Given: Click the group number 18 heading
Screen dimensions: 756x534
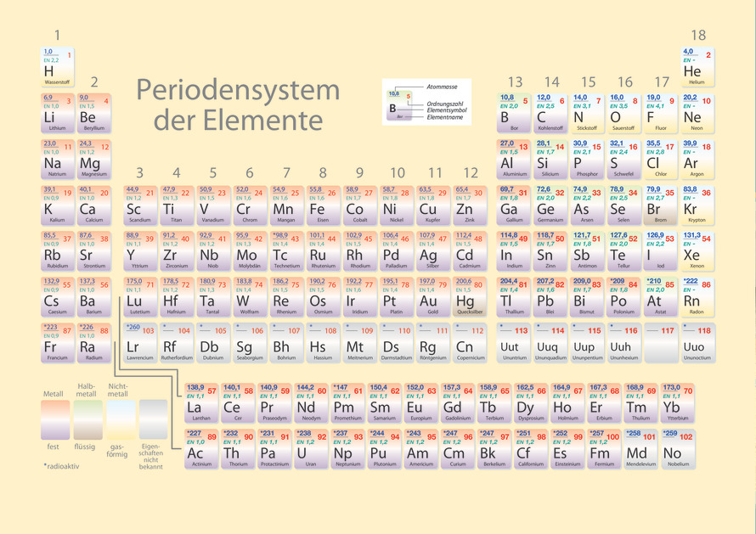Looking at the screenshot, I should (x=698, y=35).
